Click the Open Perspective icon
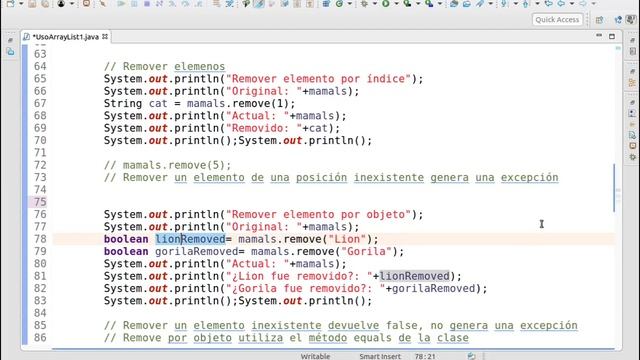The image size is (640, 360). click(600, 20)
